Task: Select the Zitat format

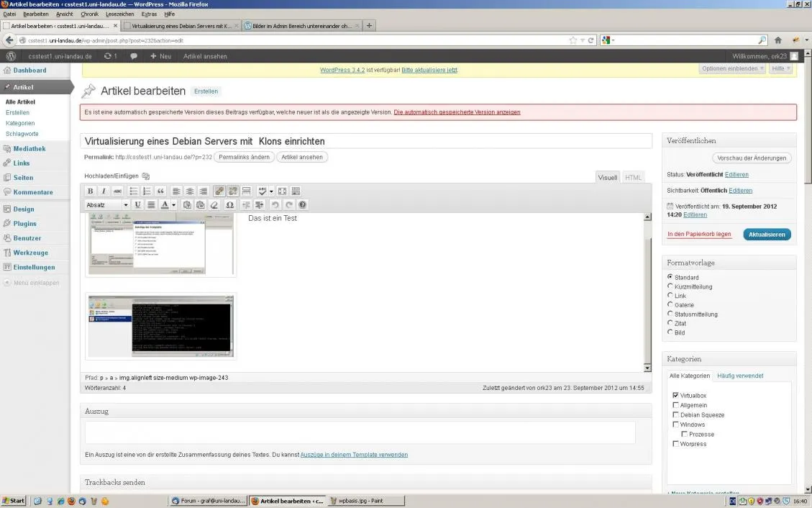Action: [670, 322]
